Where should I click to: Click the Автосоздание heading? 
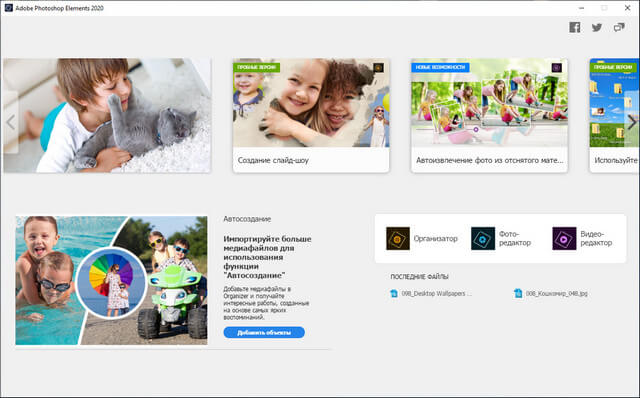point(247,219)
